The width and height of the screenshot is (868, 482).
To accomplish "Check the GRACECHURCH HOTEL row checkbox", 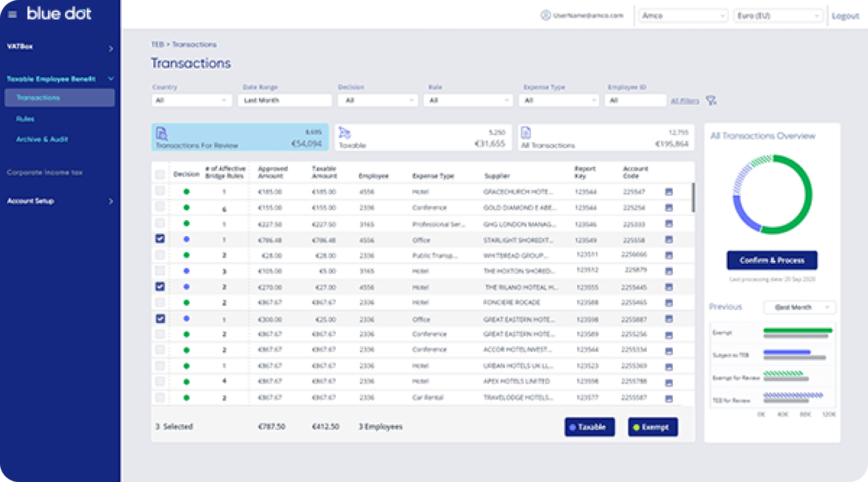I will (160, 191).
